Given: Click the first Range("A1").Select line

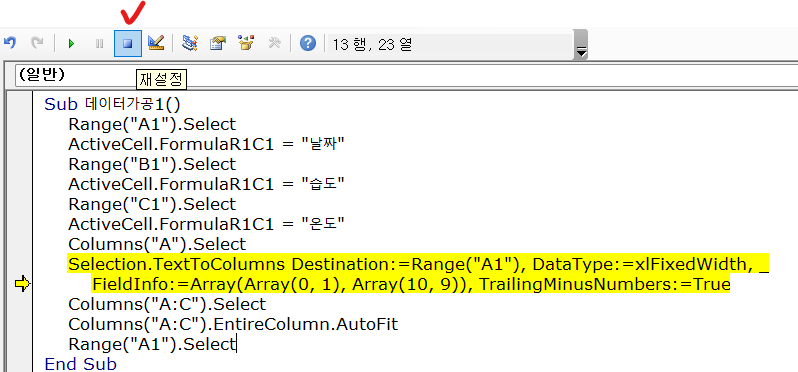Looking at the screenshot, I should click(152, 124).
